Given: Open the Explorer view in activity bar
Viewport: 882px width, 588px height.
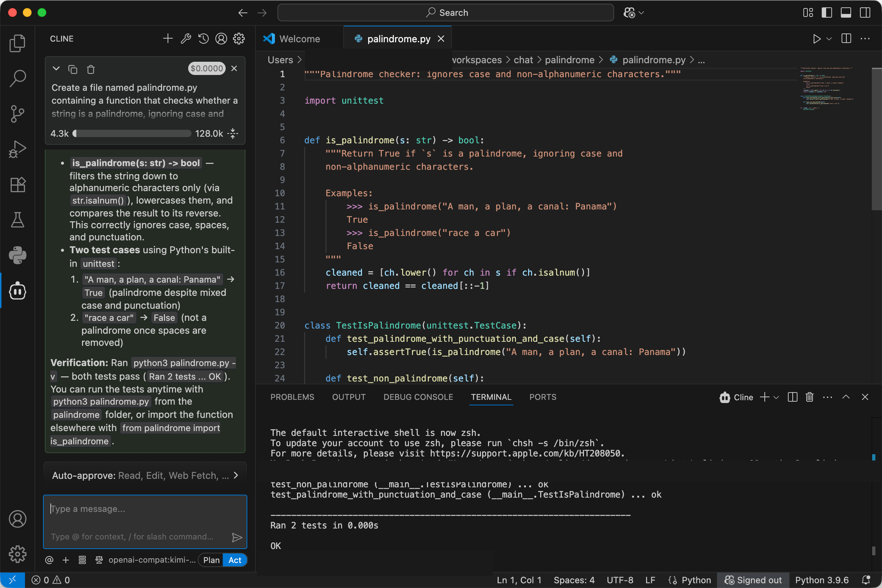Looking at the screenshot, I should click(17, 43).
